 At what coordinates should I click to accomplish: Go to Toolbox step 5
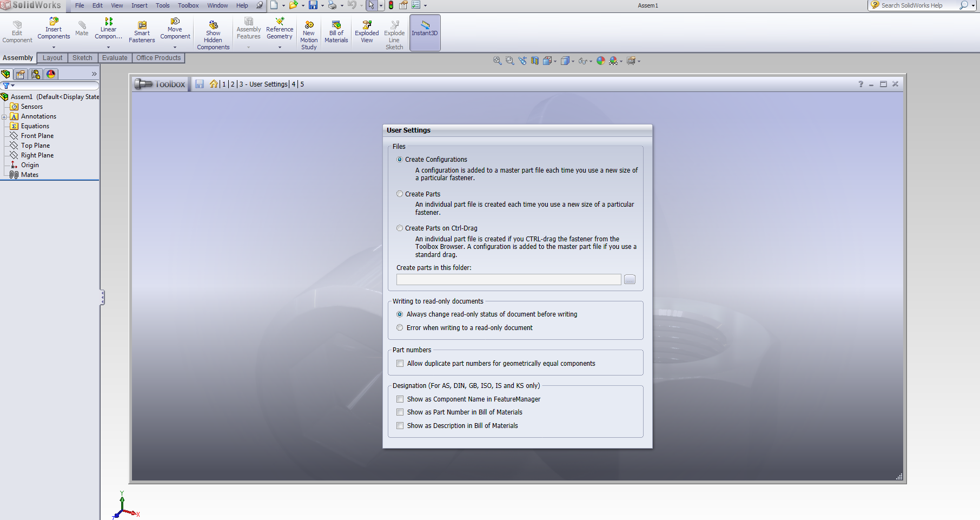[302, 84]
